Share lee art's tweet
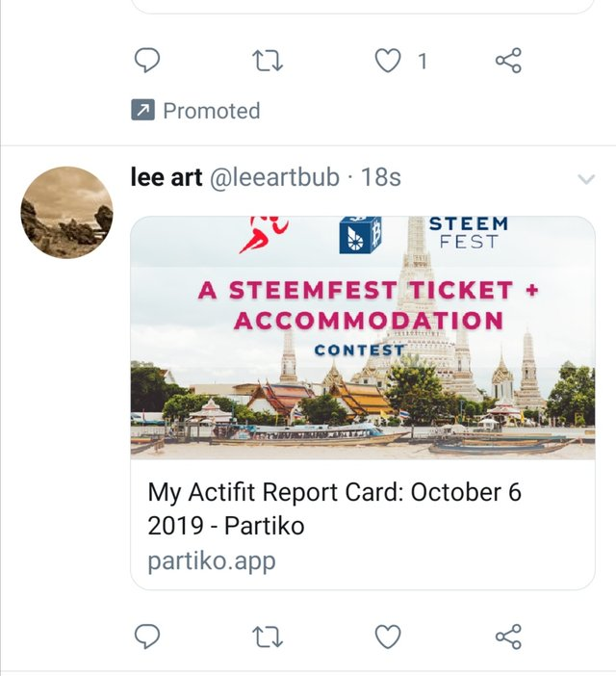The height and width of the screenshot is (676, 616). (508, 636)
